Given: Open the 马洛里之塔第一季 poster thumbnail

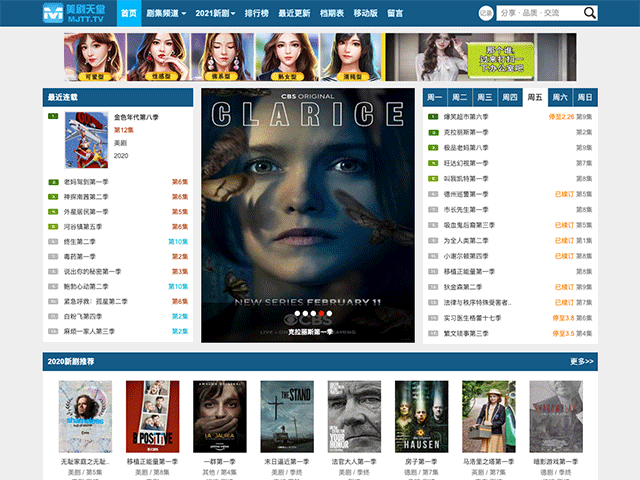Looking at the screenshot, I should coord(489,416).
